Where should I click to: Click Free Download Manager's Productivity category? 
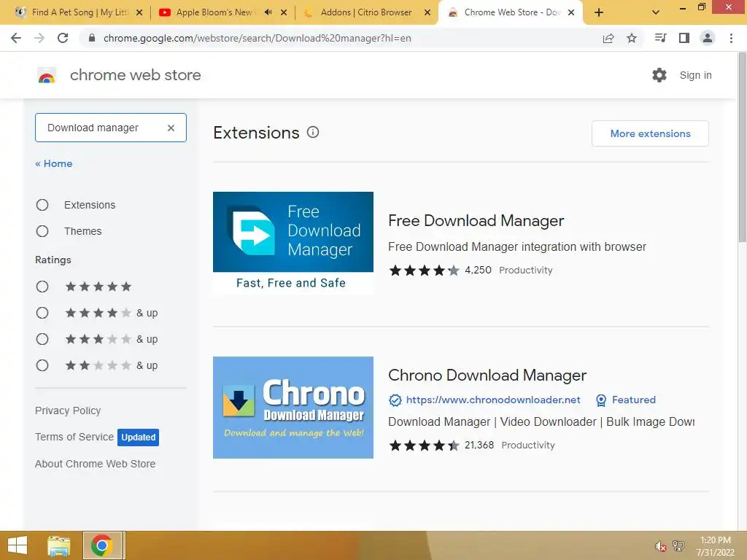click(525, 270)
